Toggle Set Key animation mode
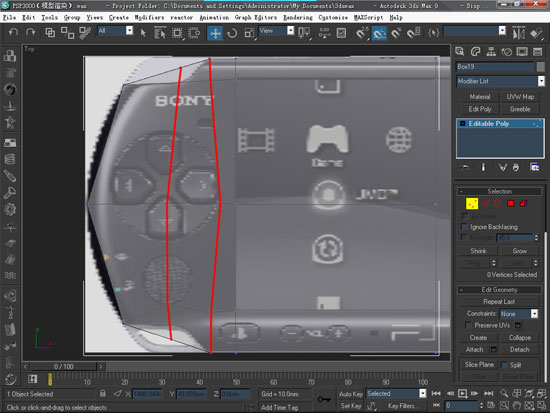550x413 pixels. (351, 406)
